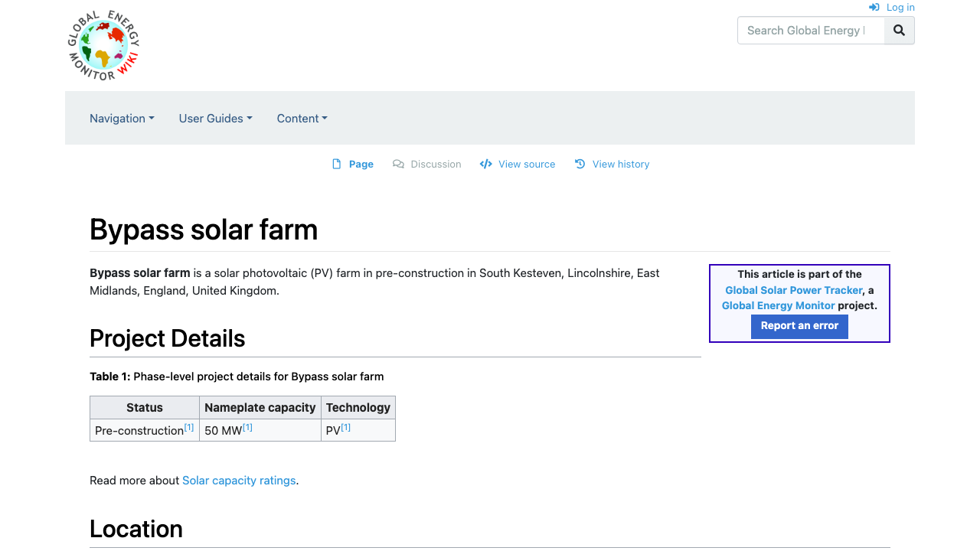The image size is (980, 551).
Task: Switch to the Discussion tab
Action: [x=436, y=164]
